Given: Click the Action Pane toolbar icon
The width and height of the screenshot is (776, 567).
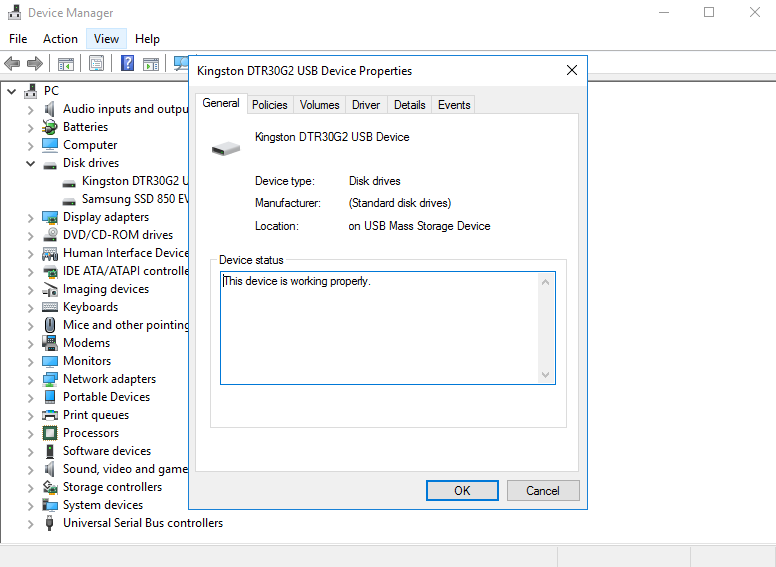Looking at the screenshot, I should 151,64.
